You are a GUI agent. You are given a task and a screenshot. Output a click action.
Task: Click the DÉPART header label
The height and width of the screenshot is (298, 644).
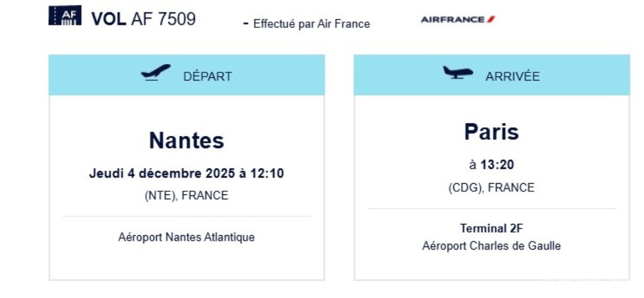208,76
